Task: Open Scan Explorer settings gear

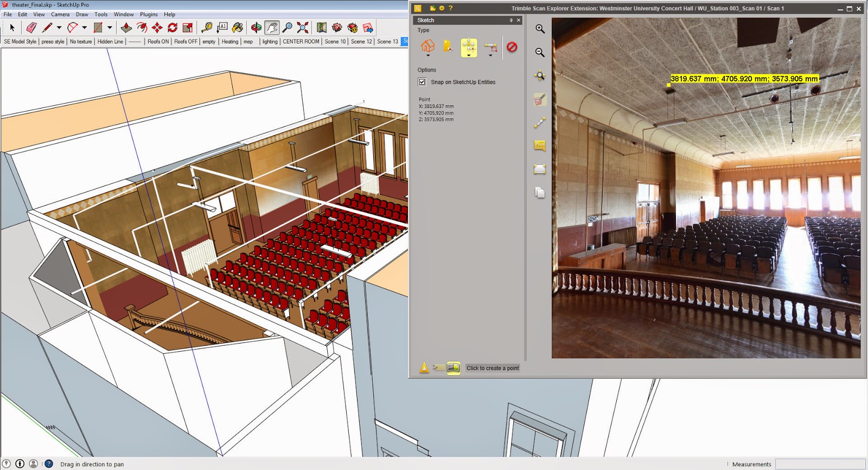Action: click(442, 8)
